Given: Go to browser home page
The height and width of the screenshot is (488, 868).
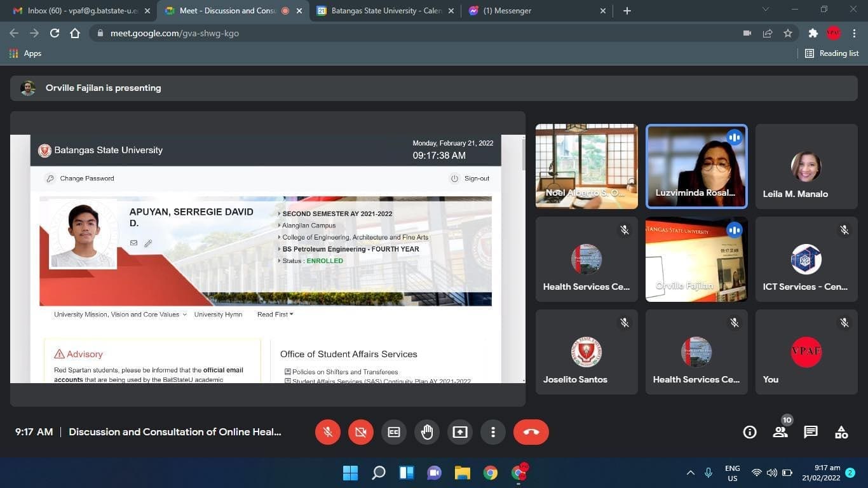Looking at the screenshot, I should [75, 33].
